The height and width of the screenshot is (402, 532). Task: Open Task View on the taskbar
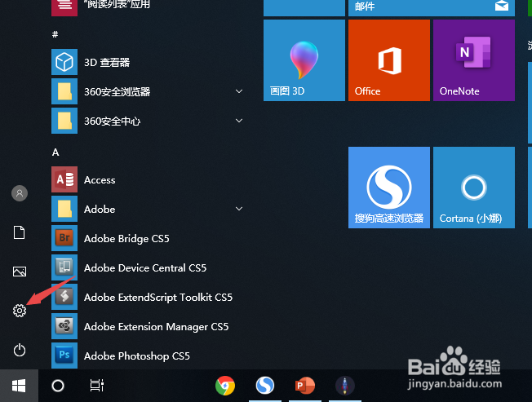click(97, 386)
